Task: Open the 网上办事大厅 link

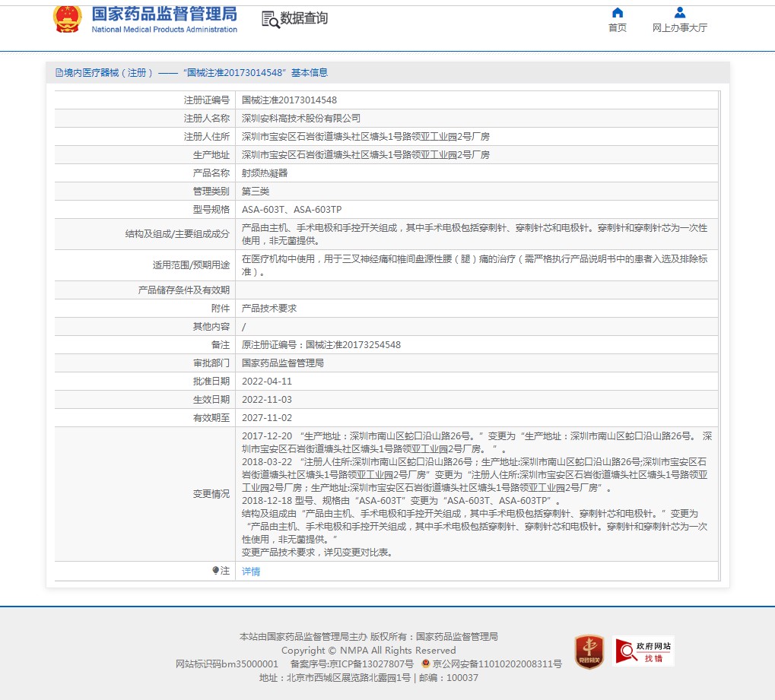Action: (680, 27)
